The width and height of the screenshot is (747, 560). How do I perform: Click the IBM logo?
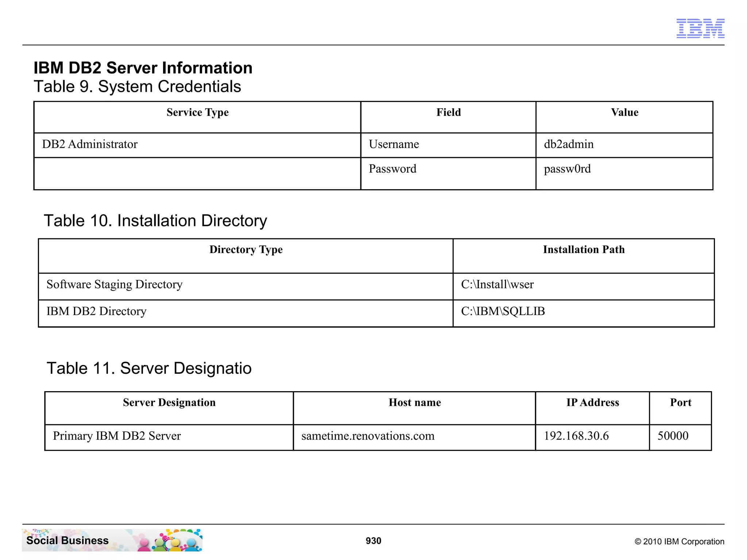tap(700, 28)
